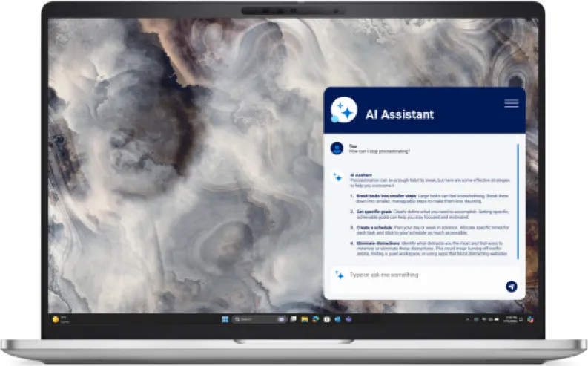Open File Explorer from the taskbar

305,319
